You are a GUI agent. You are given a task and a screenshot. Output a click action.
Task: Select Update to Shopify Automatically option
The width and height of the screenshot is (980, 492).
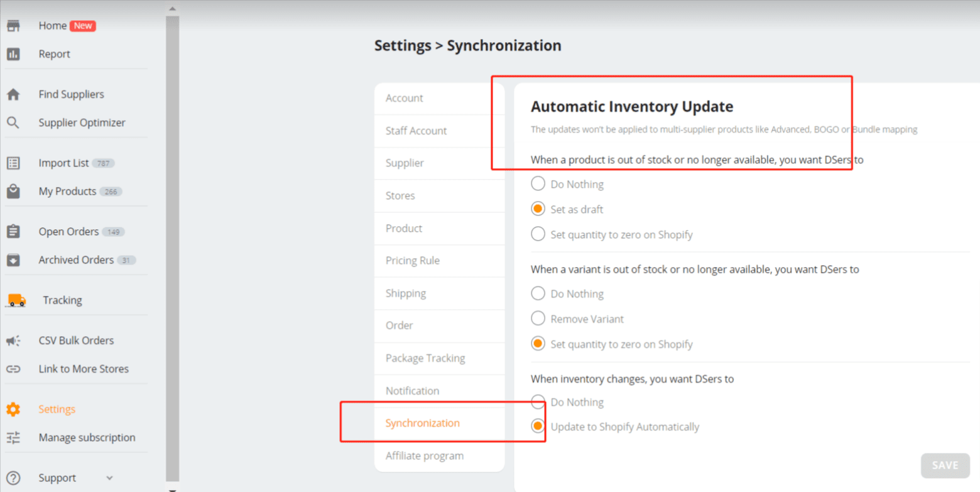(538, 426)
